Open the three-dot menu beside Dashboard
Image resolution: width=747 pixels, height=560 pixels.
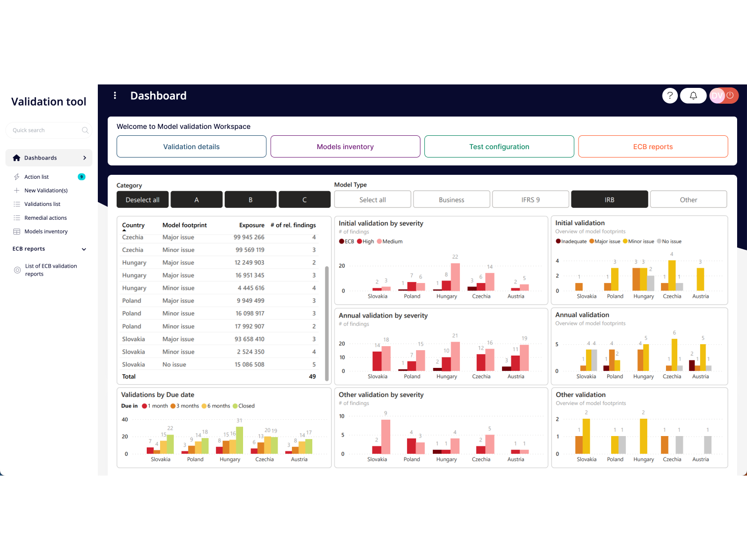click(115, 95)
